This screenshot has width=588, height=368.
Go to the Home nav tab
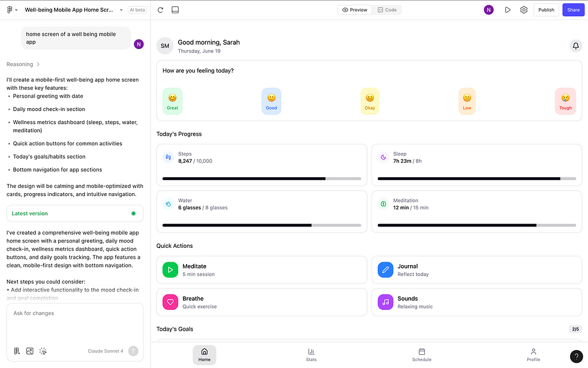[204, 355]
